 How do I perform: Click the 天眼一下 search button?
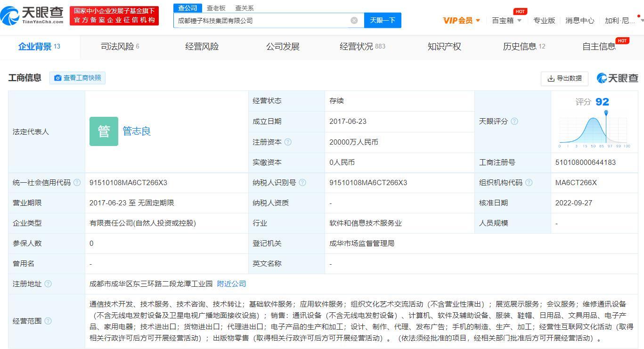tap(383, 20)
